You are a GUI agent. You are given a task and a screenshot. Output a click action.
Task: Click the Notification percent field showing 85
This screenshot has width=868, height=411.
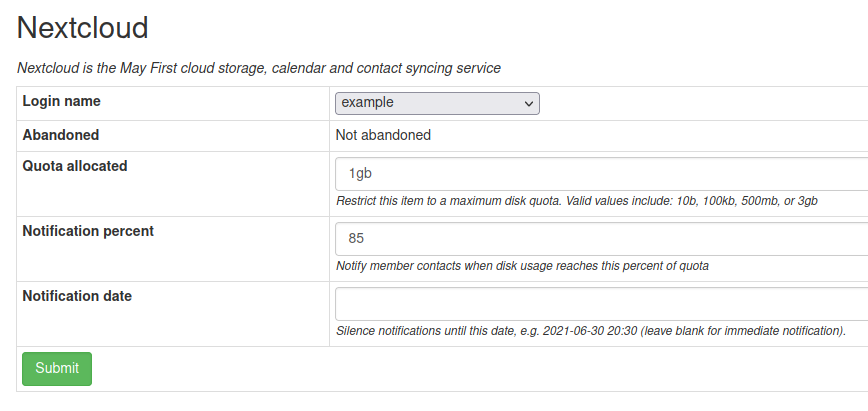tap(602, 239)
